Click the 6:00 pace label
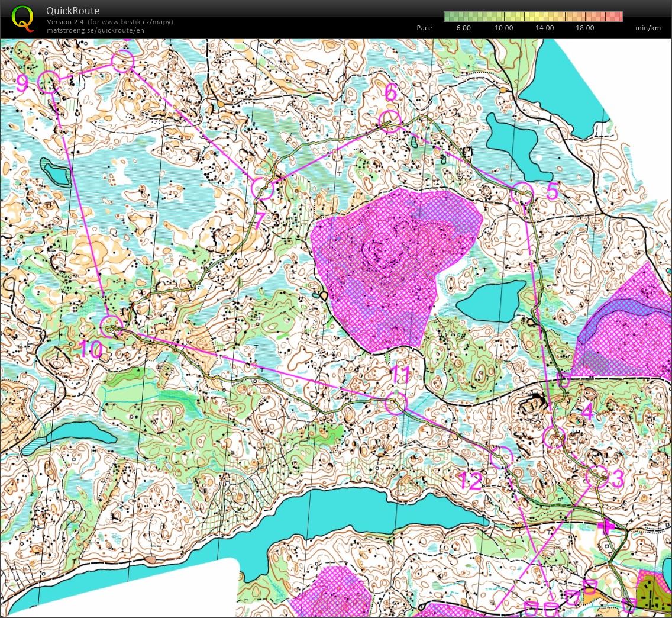This screenshot has width=672, height=618. [463, 28]
